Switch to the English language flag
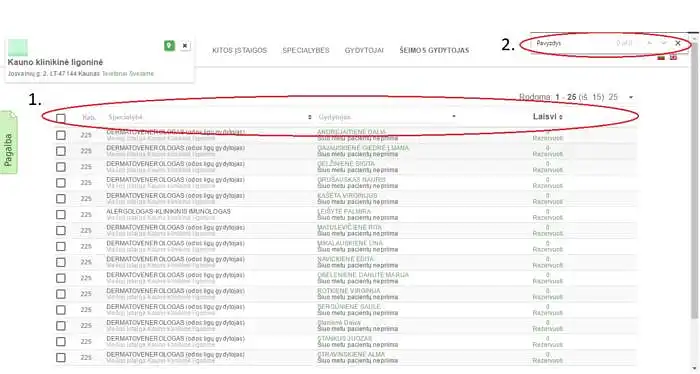The image size is (700, 374). point(673,58)
